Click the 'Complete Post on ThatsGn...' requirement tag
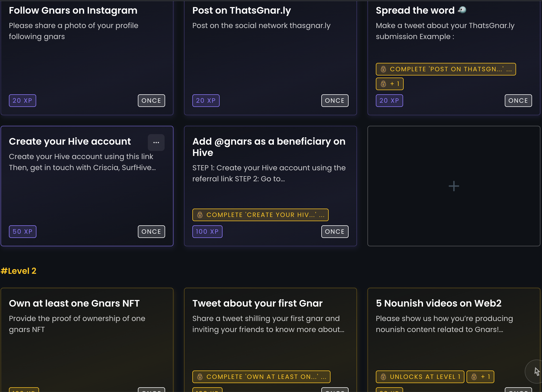This screenshot has width=542, height=392. [446, 69]
